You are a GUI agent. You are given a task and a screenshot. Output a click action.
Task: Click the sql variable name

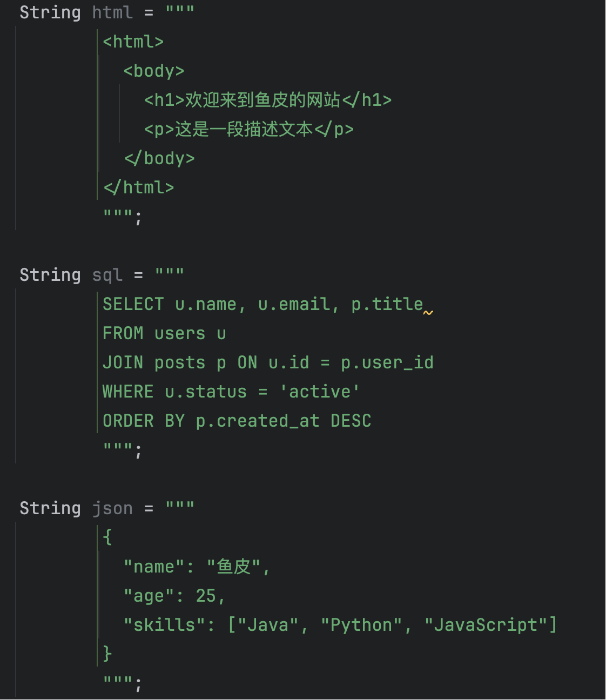point(107,275)
